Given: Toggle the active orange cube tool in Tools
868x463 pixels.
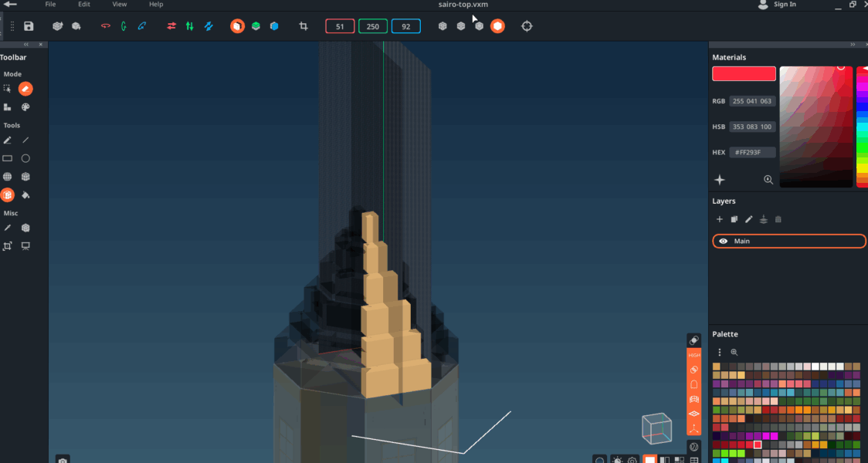Looking at the screenshot, I should tap(7, 194).
